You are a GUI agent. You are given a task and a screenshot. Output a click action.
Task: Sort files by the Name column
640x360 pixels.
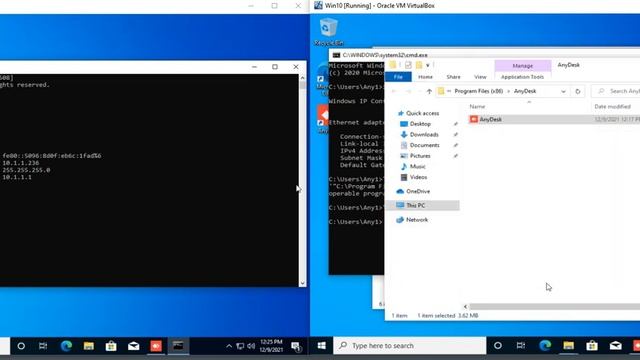click(x=477, y=107)
